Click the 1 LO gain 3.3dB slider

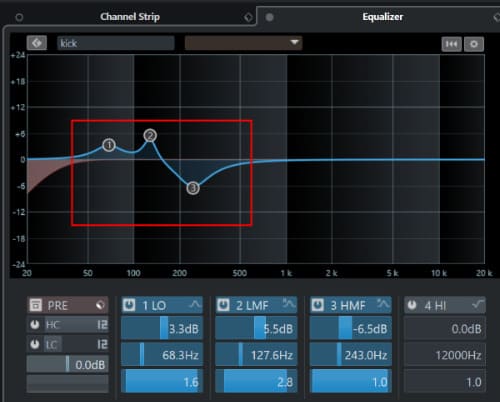click(162, 328)
